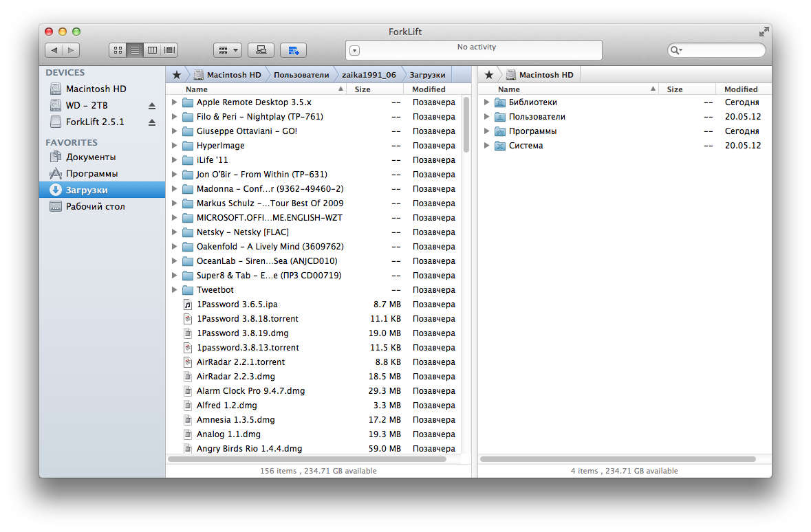
Task: Eject the ForkLift 2.5.1 volume
Action: 152,122
